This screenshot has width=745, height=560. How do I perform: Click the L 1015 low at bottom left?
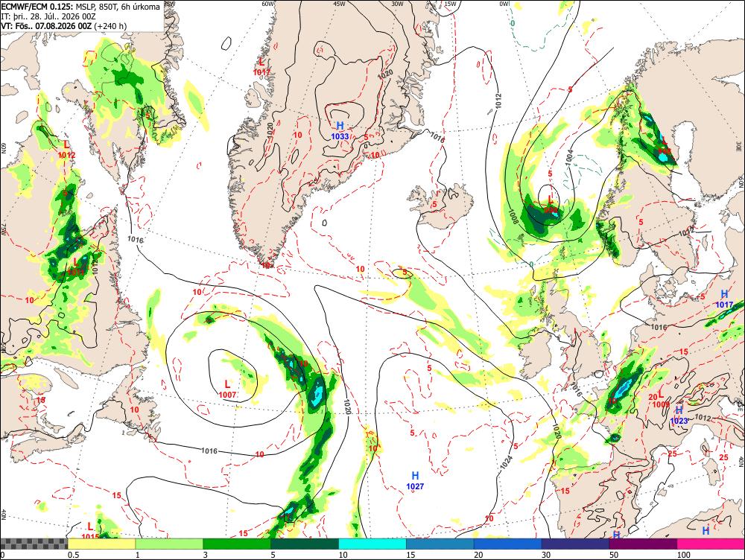90,531
